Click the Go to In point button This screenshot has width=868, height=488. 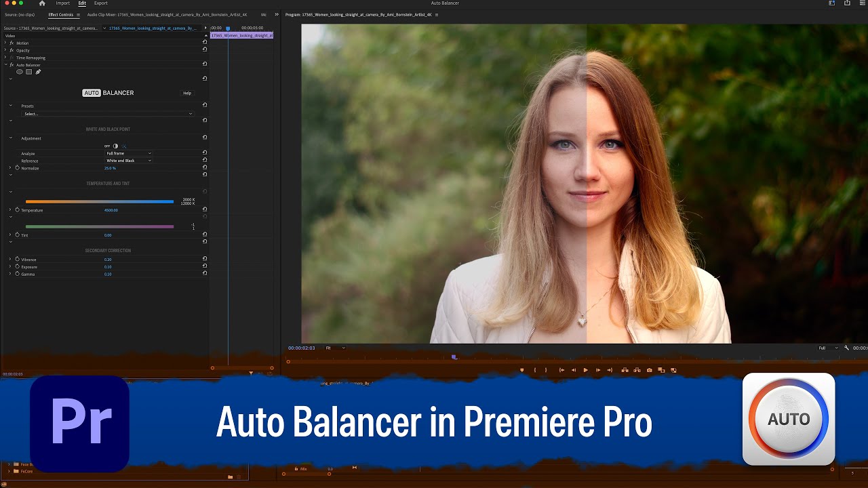point(561,370)
